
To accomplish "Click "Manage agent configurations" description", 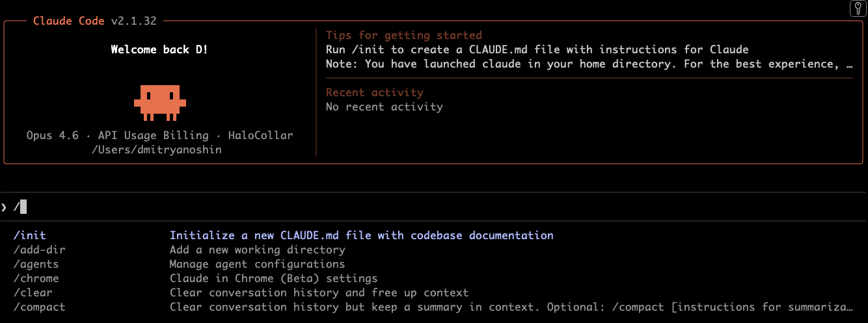I will [x=257, y=264].
